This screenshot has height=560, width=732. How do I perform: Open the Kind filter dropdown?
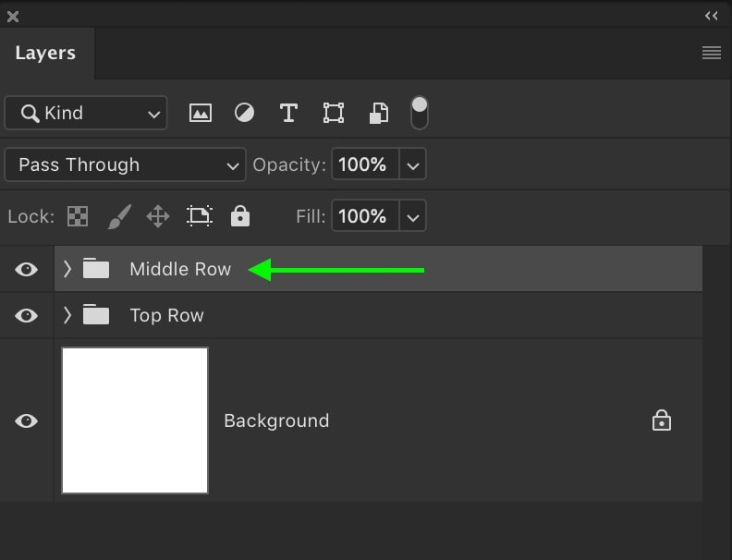tap(86, 113)
